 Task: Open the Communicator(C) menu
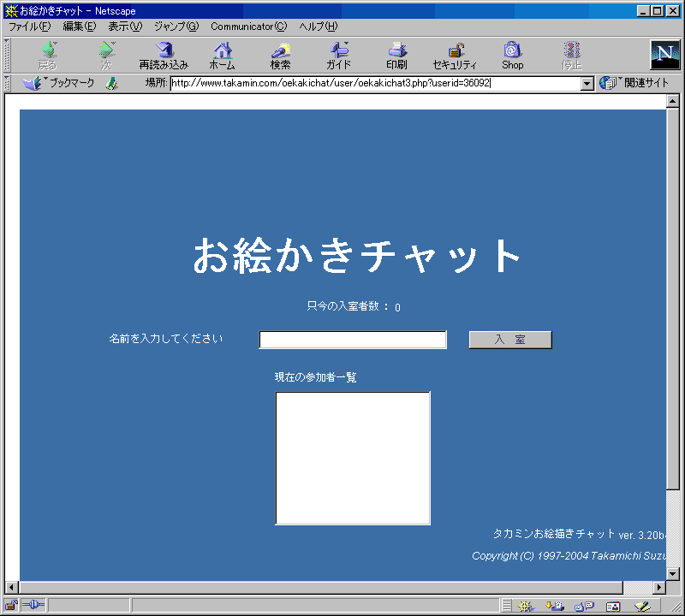249,27
